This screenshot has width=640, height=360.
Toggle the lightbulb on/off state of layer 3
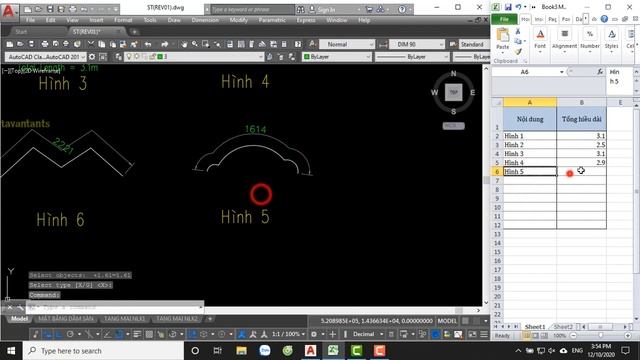coord(129,57)
